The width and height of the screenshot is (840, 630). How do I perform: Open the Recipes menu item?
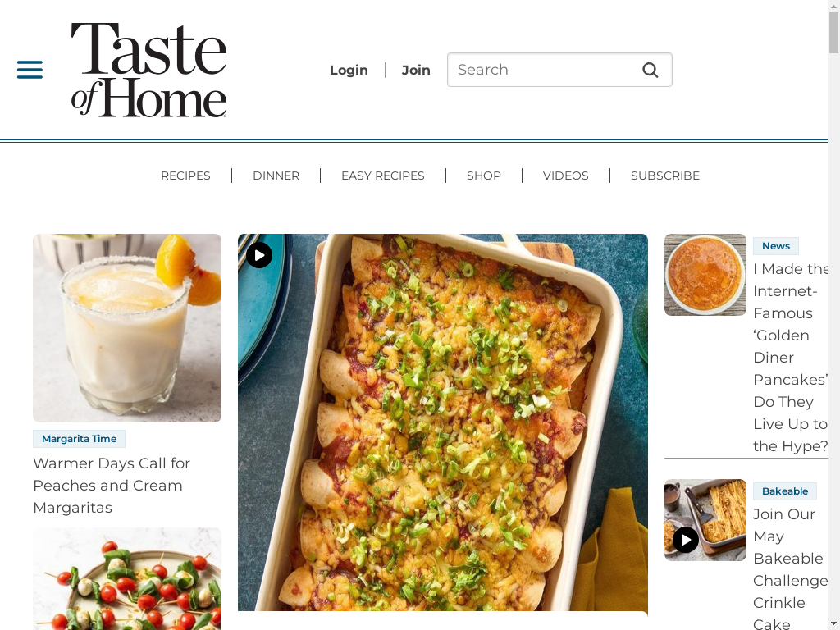(x=185, y=176)
